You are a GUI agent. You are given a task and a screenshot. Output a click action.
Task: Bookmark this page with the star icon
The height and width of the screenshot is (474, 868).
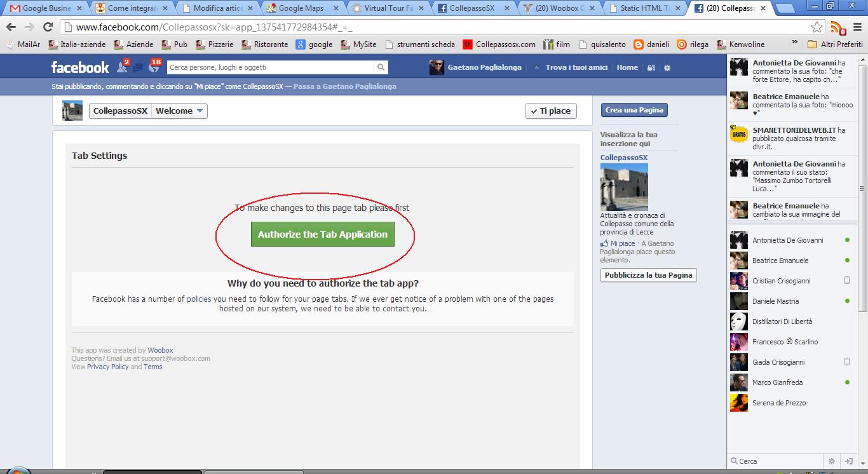[817, 27]
